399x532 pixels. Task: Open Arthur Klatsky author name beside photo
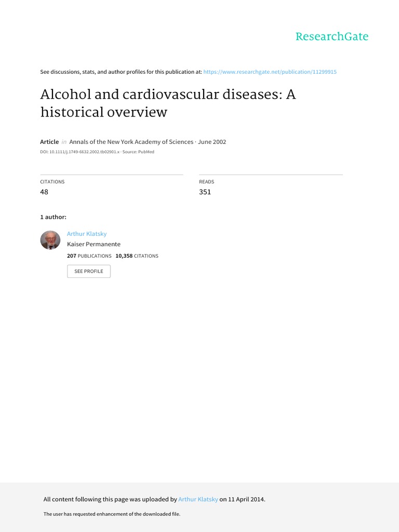87,234
